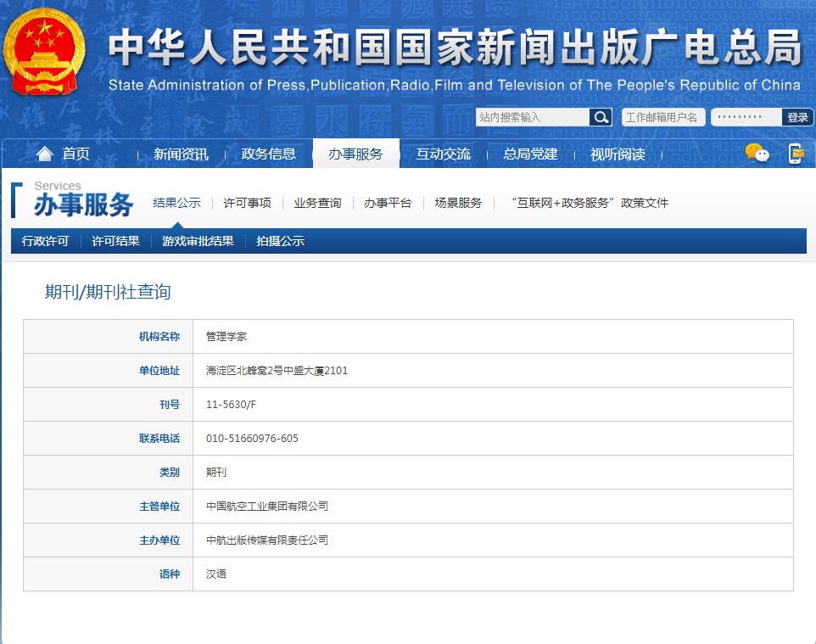The height and width of the screenshot is (644, 816).
Task: Click the phone number 010-51660976-605
Action: tap(252, 439)
